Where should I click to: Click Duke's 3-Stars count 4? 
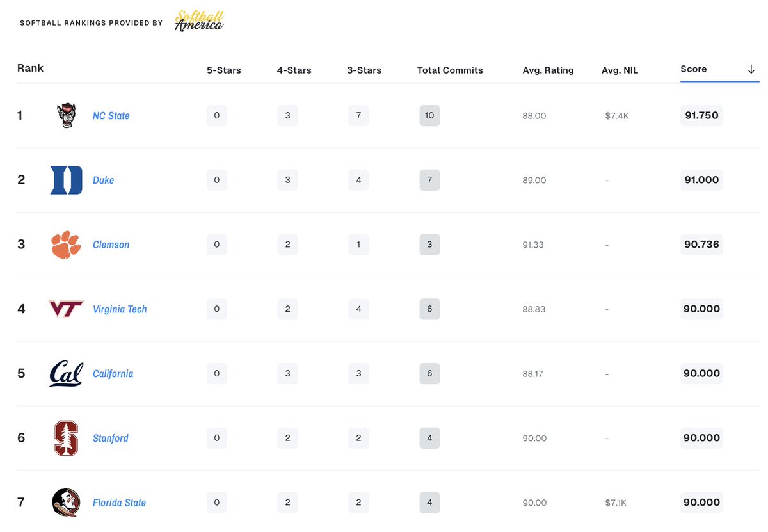click(358, 180)
